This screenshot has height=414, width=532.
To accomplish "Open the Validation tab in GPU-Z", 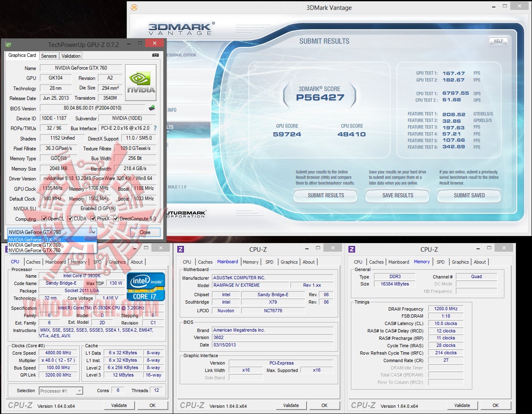I will (71, 56).
